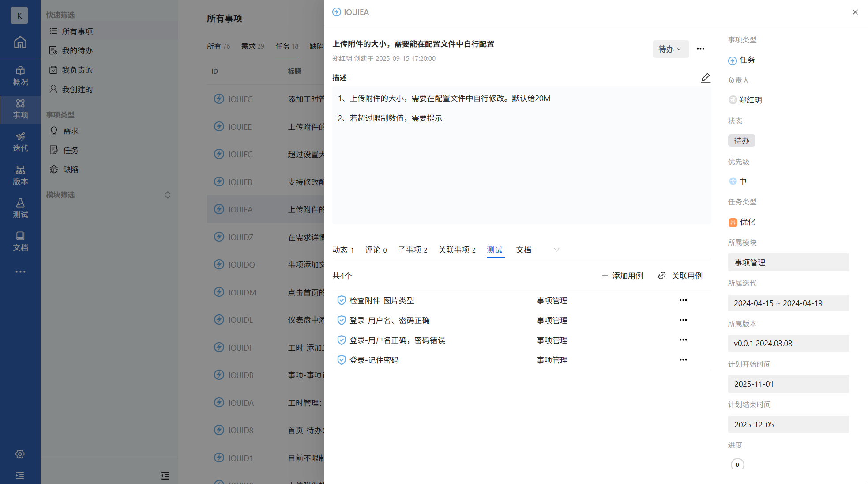Viewport: 868px width, 484px height.
Task: Switch to the 关联事项 tab
Action: click(x=456, y=250)
